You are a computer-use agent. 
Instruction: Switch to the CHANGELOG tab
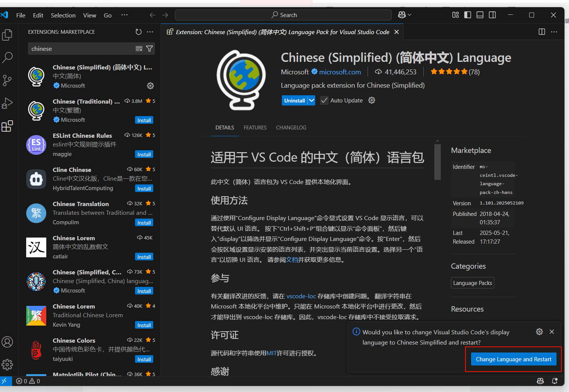click(291, 128)
